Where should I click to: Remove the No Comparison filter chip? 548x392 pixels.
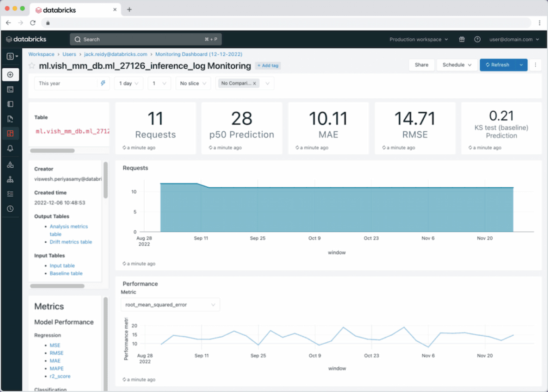click(254, 83)
